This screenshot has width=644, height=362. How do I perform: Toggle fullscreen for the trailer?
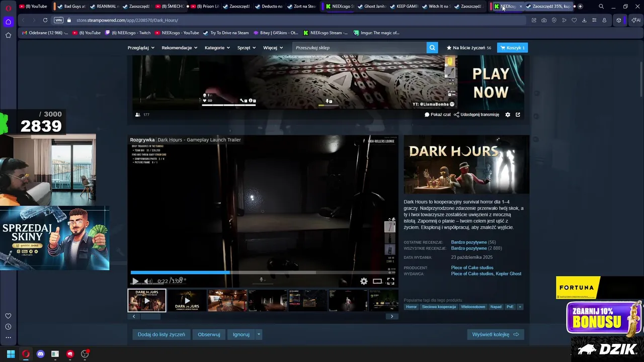390,282
